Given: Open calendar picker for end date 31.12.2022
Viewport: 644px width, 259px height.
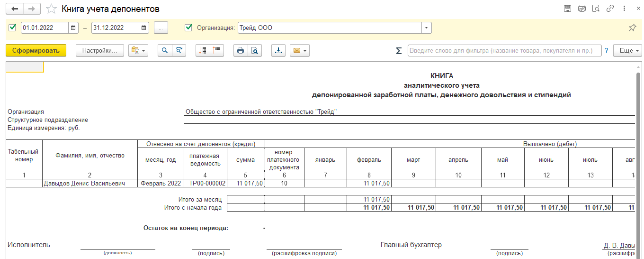Looking at the screenshot, I should point(144,28).
